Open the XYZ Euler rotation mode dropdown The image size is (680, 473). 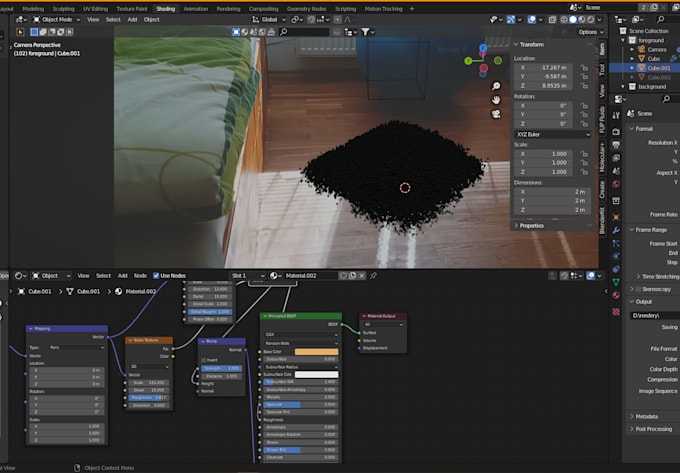553,134
